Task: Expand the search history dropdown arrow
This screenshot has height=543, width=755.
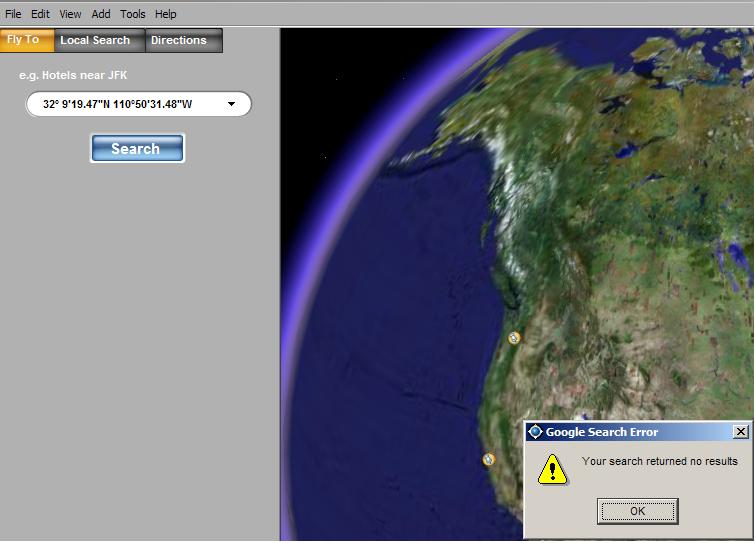Action: (231, 104)
